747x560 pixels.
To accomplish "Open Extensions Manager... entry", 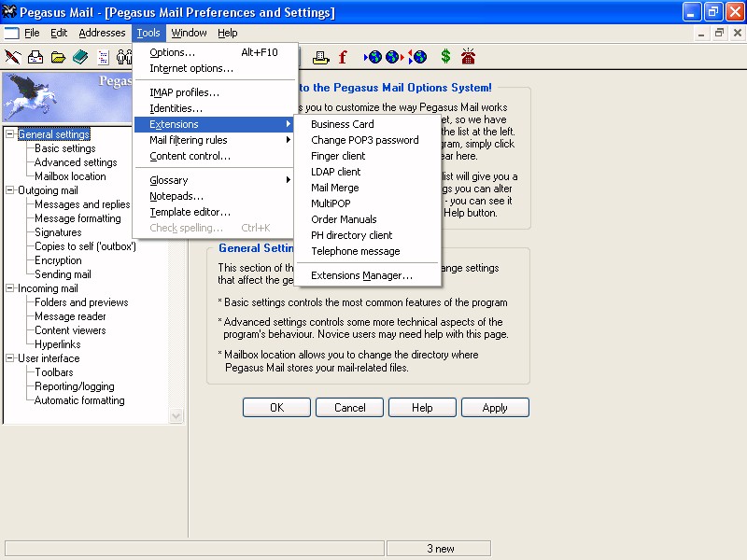I will [x=367, y=275].
